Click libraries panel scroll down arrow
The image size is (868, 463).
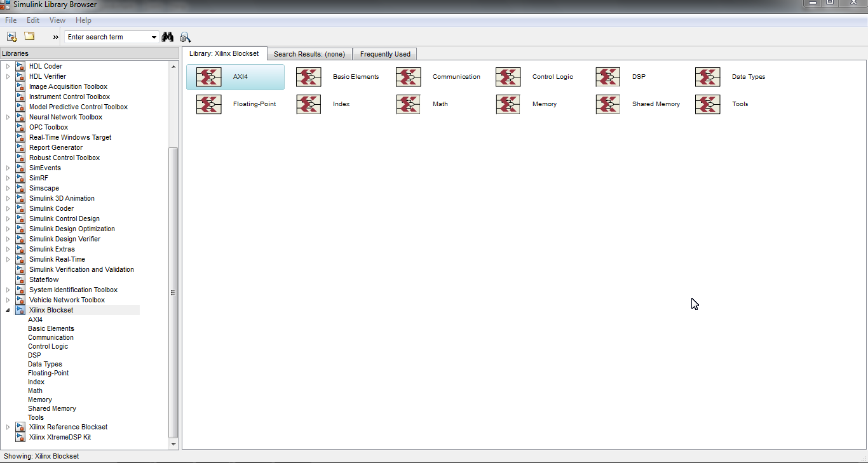coord(173,445)
